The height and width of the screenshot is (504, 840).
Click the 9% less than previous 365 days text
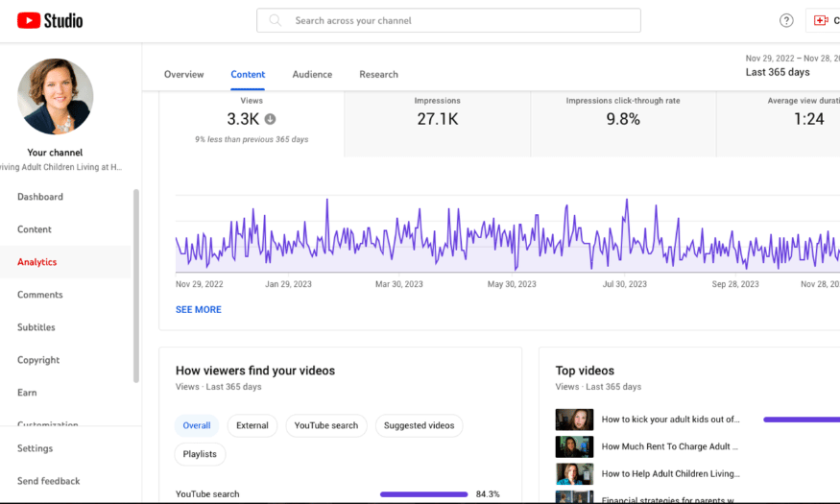[x=252, y=139]
